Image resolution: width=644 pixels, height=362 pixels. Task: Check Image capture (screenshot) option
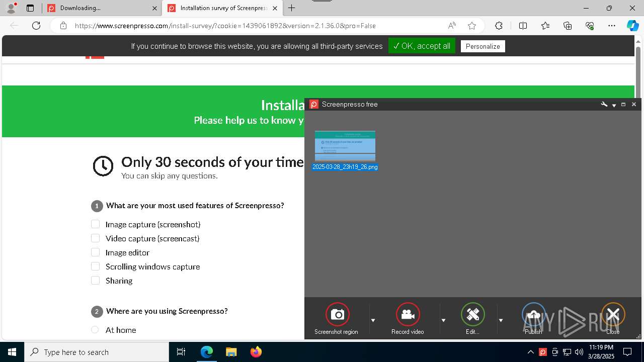95,224
